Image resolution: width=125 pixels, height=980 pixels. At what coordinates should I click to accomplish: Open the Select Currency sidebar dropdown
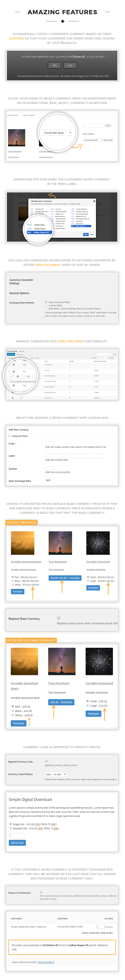tap(93, 140)
